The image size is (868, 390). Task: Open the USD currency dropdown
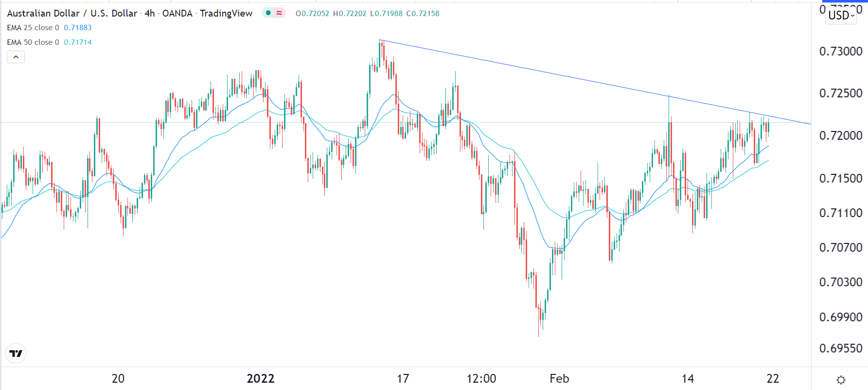click(x=841, y=15)
